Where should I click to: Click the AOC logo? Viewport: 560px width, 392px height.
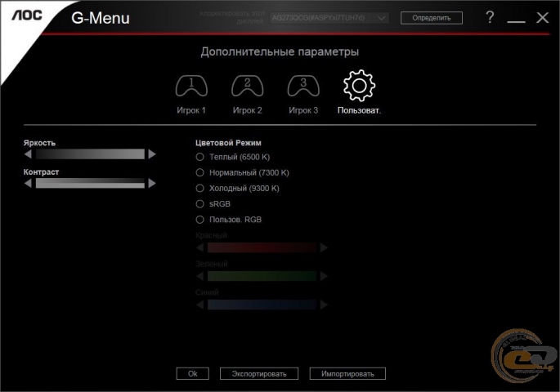(x=27, y=15)
